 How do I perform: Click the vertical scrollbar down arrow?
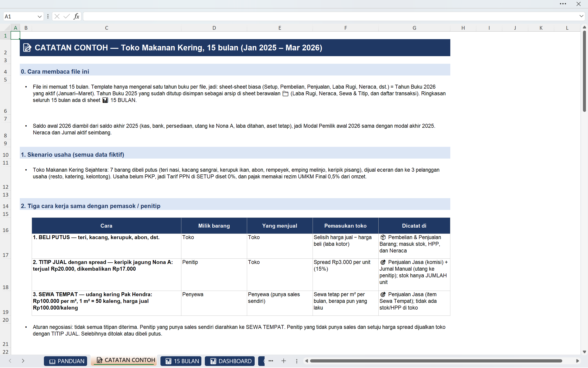pyautogui.click(x=585, y=352)
